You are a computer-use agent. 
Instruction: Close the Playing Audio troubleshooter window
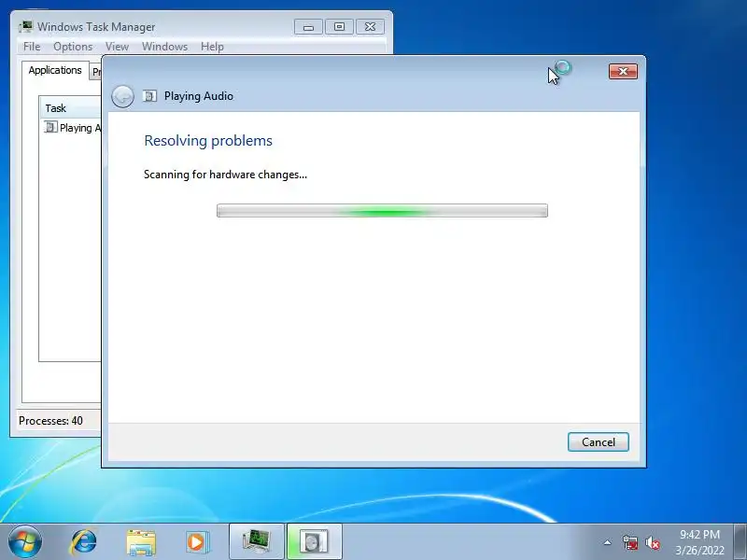[623, 72]
